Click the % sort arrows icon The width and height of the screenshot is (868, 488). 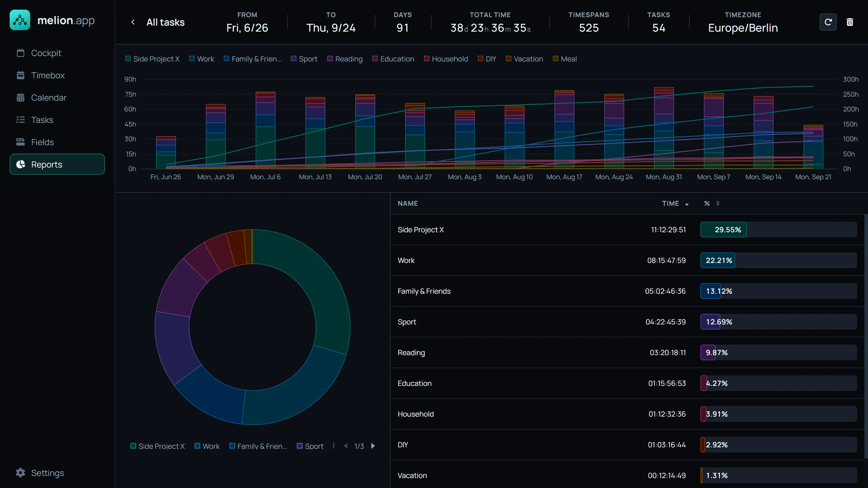(x=718, y=203)
